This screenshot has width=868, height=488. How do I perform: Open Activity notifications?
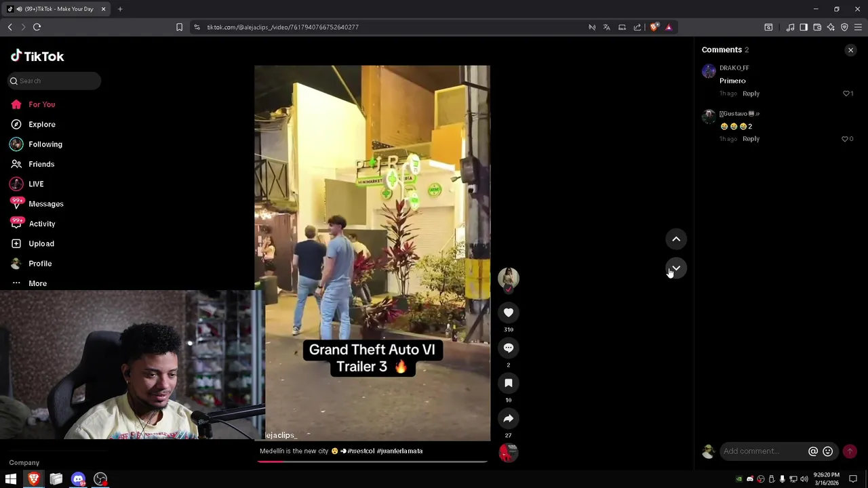tap(41, 224)
